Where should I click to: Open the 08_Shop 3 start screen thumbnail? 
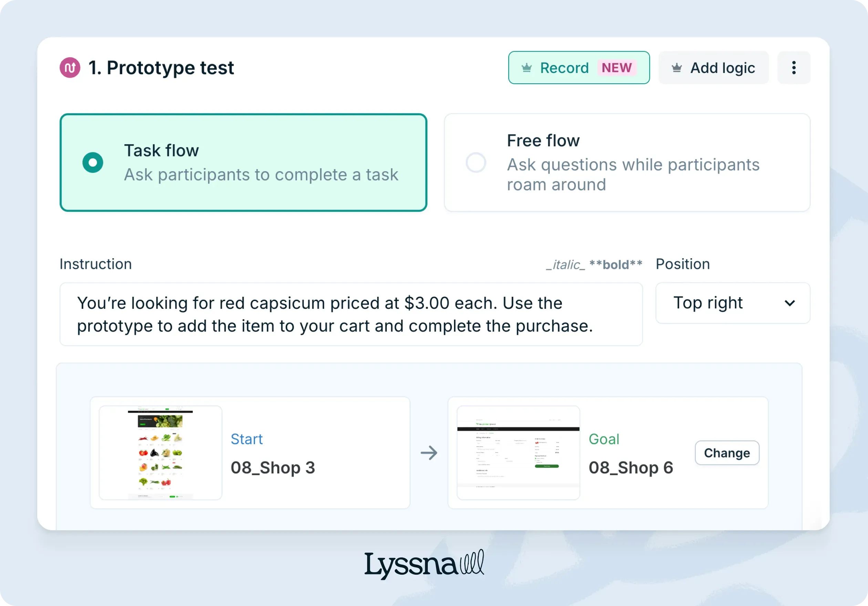tap(160, 452)
